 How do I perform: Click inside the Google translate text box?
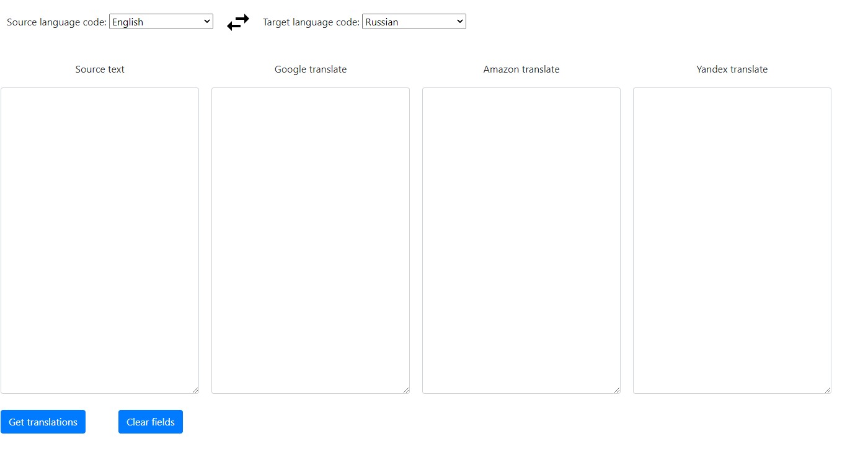(311, 240)
